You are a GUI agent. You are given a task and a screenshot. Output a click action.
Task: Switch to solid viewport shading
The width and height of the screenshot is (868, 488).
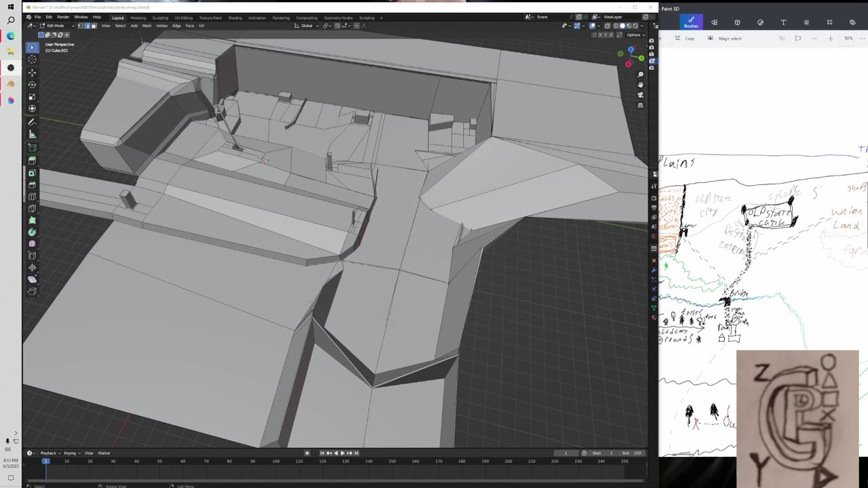[x=622, y=26]
